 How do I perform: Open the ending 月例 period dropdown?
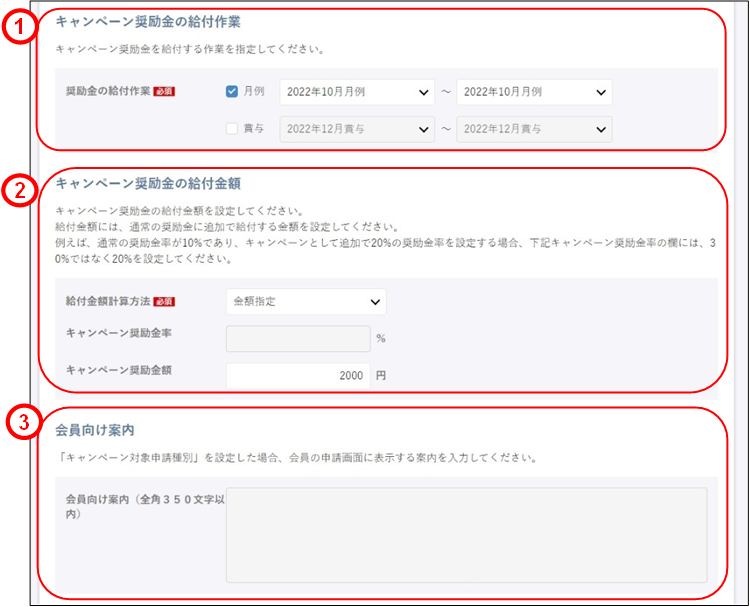pos(533,92)
